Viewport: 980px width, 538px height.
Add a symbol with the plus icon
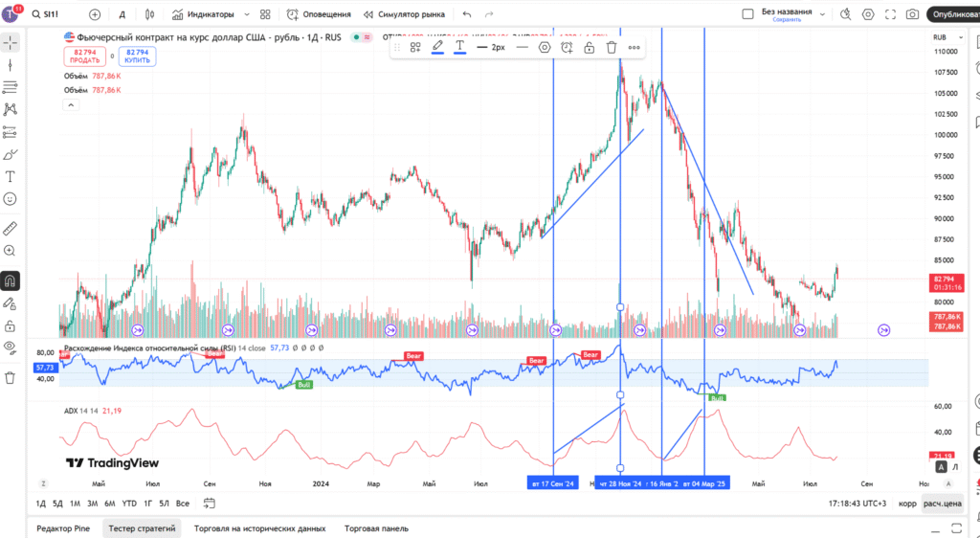point(95,13)
